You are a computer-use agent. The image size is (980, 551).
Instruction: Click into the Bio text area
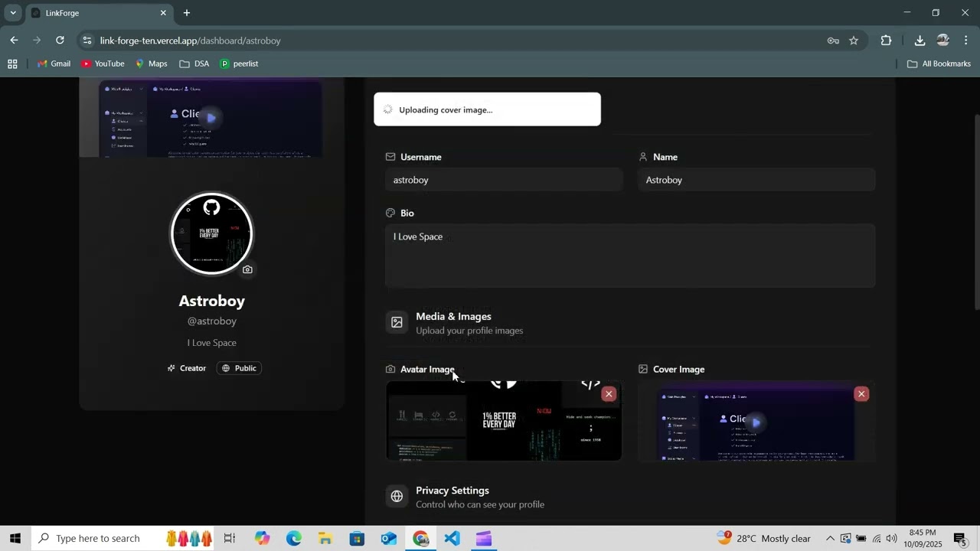(630, 256)
